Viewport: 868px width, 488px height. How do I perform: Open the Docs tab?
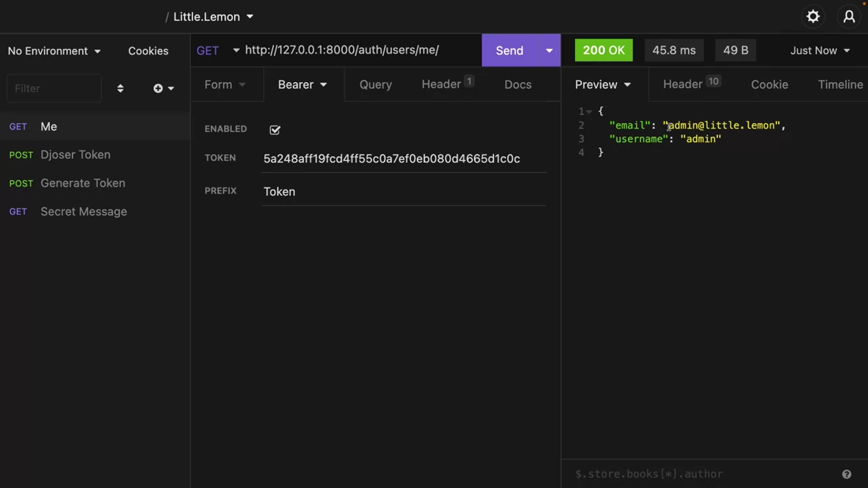(x=518, y=85)
